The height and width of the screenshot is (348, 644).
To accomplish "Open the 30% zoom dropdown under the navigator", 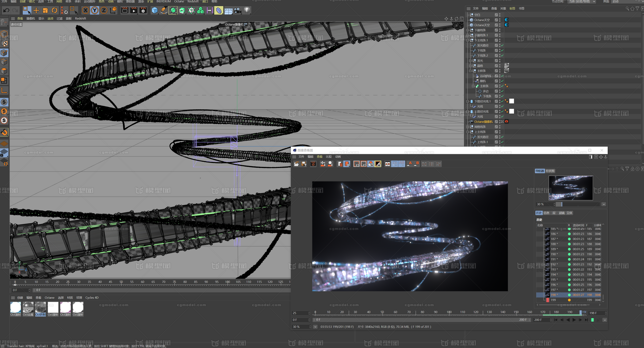I will click(604, 204).
